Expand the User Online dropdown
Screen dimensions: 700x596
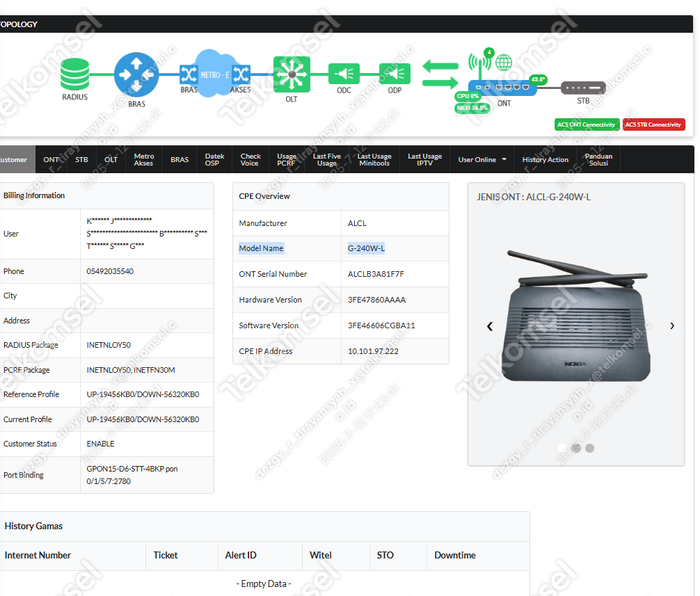[x=482, y=160]
